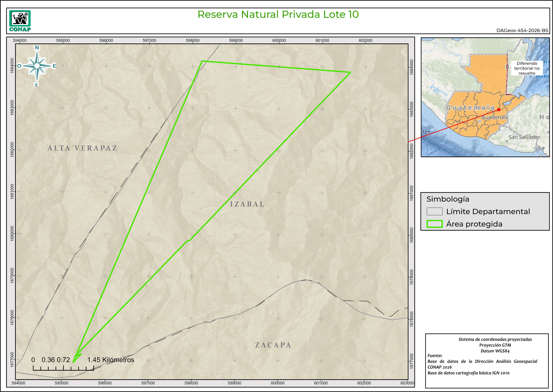Click the ZACAPA department label
Image resolution: width=553 pixels, height=392 pixels.
tap(273, 345)
